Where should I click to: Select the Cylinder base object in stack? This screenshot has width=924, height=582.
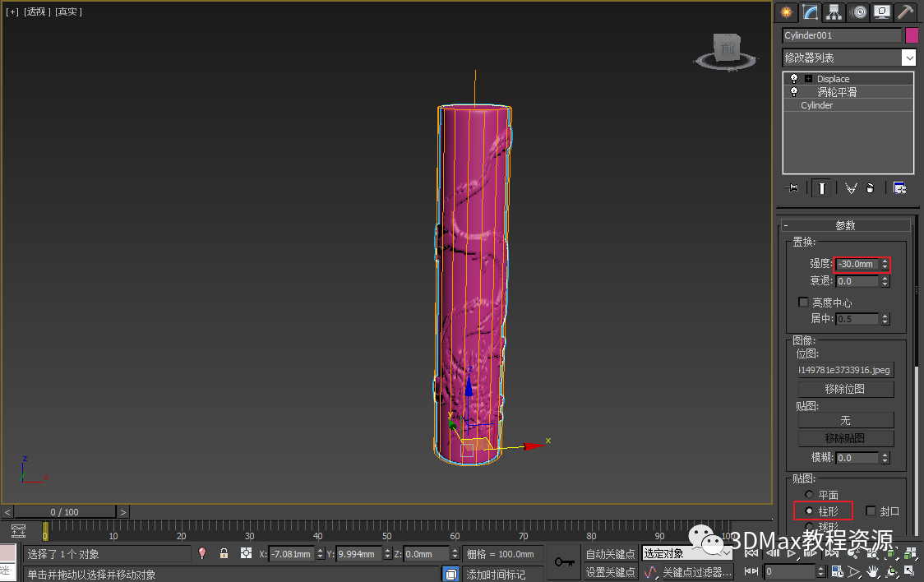tap(816, 105)
